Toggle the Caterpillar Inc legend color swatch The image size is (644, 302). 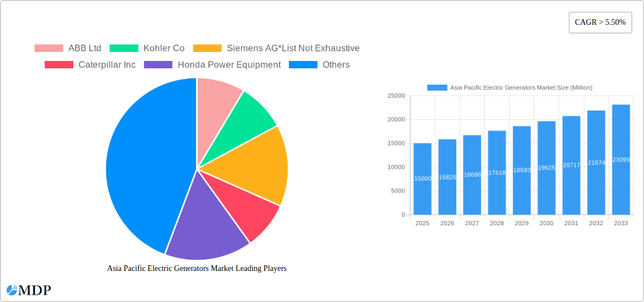tap(59, 65)
